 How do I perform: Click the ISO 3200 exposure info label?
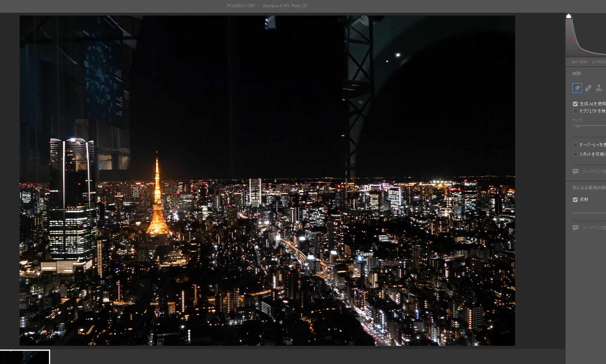pos(579,62)
